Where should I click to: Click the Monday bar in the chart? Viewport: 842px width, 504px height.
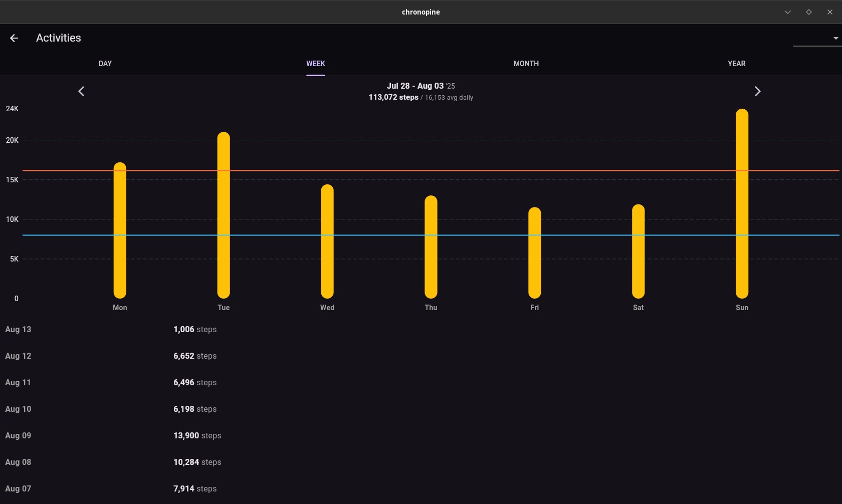tap(120, 230)
